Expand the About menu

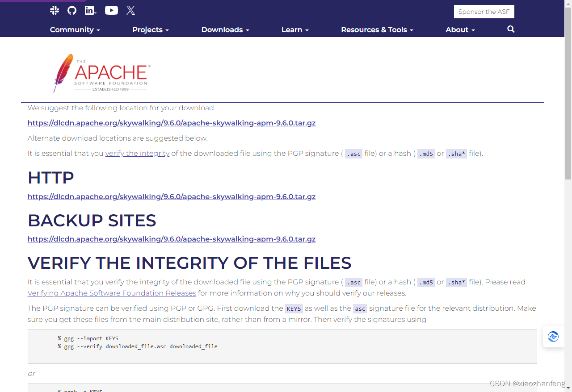460,30
